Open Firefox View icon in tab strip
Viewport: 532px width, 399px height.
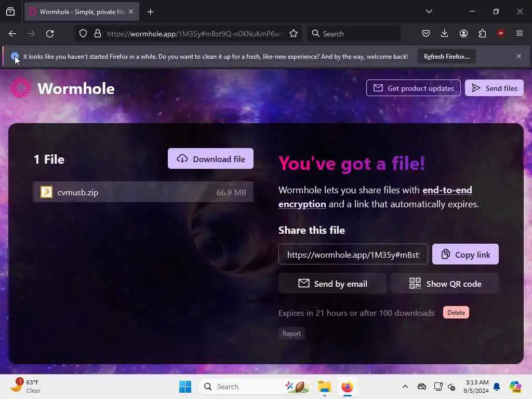10,12
